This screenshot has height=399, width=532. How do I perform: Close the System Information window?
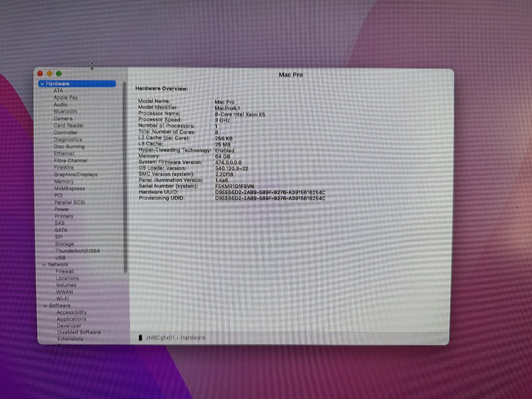pyautogui.click(x=40, y=73)
